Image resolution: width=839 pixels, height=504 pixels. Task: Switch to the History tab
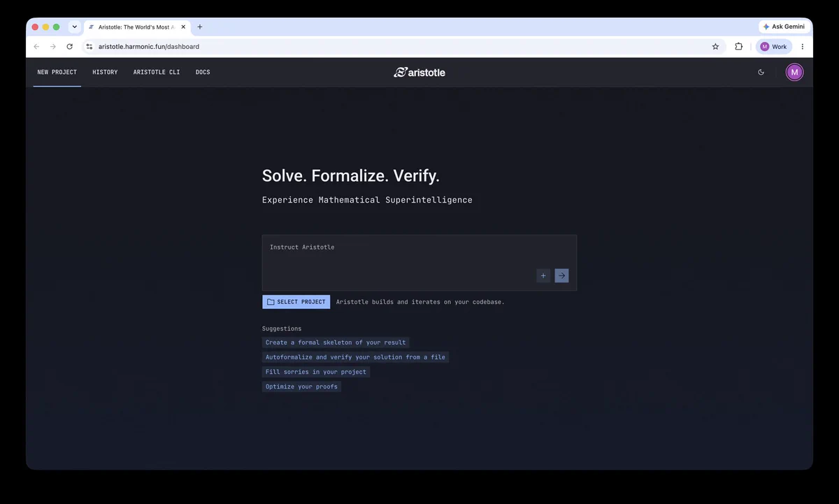coord(105,72)
